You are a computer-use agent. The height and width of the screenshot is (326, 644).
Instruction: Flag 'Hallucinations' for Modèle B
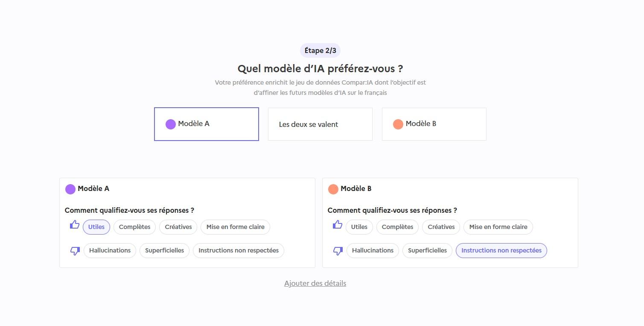[x=373, y=250]
